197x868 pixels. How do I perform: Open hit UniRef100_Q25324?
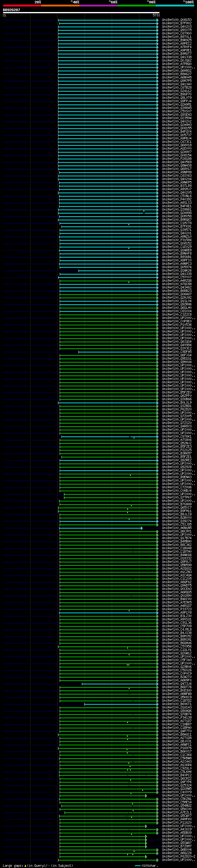click(x=177, y=785)
